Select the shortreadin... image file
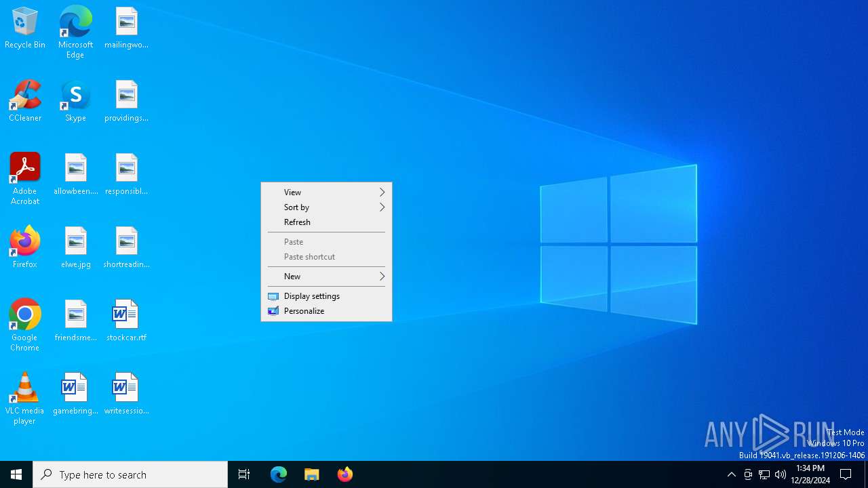The height and width of the screenshot is (488, 868). (126, 248)
